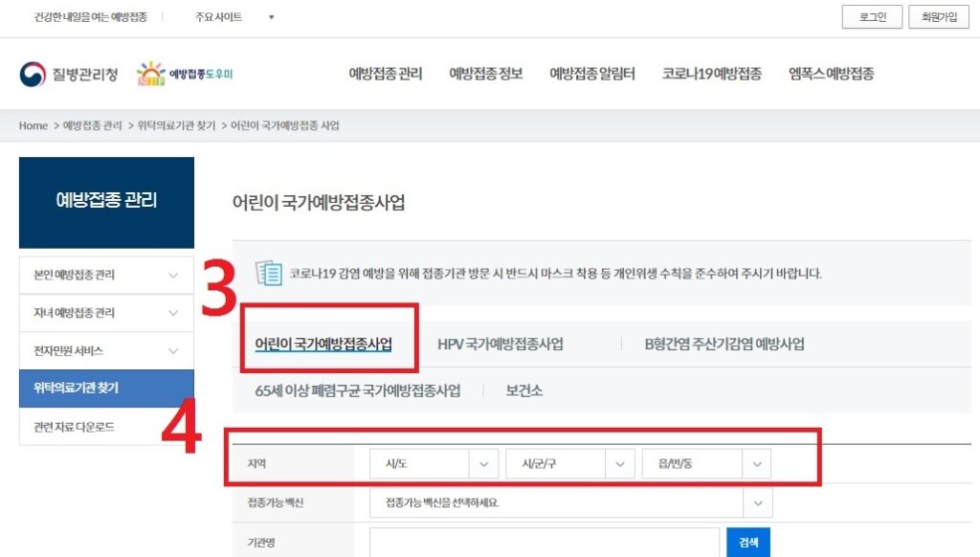This screenshot has width=980, height=557.
Task: Click 어린이 국가예방접종 사업 breadcrumb link
Action: (285, 125)
